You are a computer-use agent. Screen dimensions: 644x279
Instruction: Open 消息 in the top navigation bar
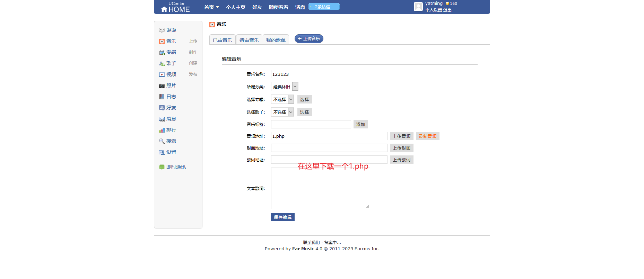tap(300, 7)
